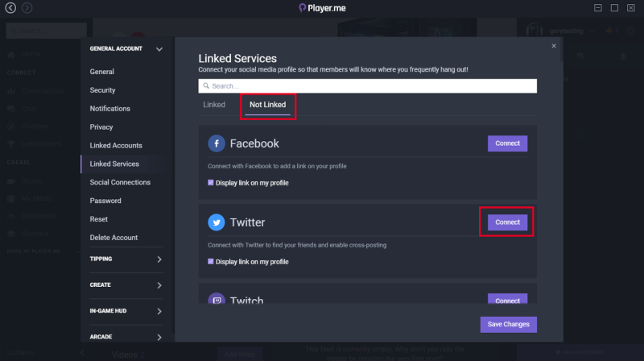Go back with the back arrow icon
The width and height of the screenshot is (644, 361).
[10, 8]
